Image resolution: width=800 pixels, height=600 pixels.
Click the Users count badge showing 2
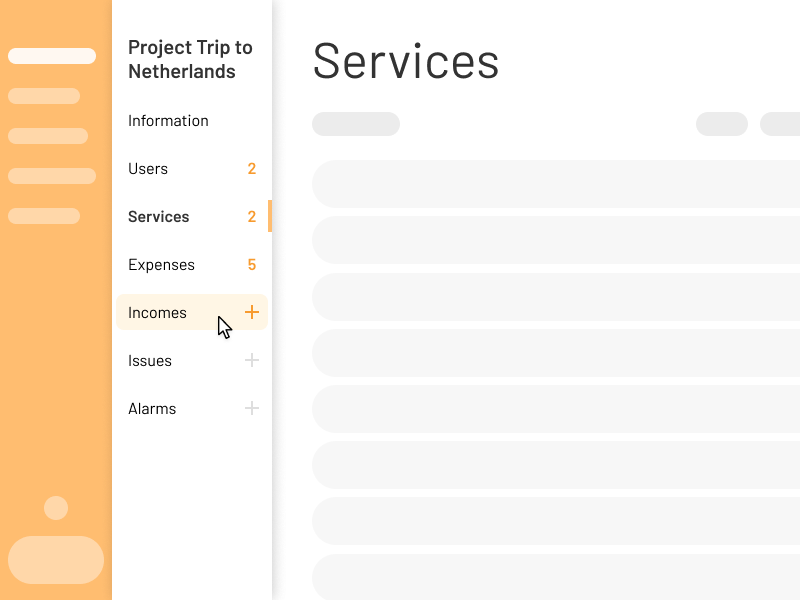pos(252,169)
